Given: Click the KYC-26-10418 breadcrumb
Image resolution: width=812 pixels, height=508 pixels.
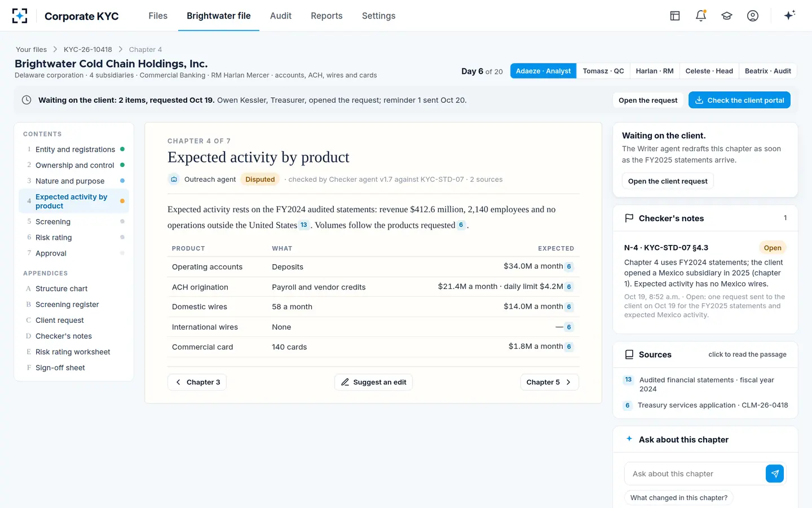Looking at the screenshot, I should tap(88, 50).
